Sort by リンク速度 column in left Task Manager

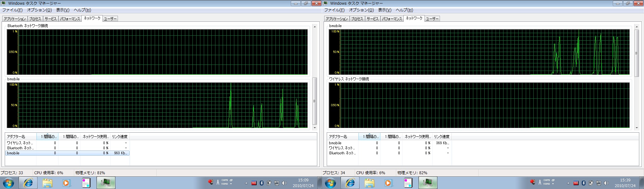(x=120, y=136)
